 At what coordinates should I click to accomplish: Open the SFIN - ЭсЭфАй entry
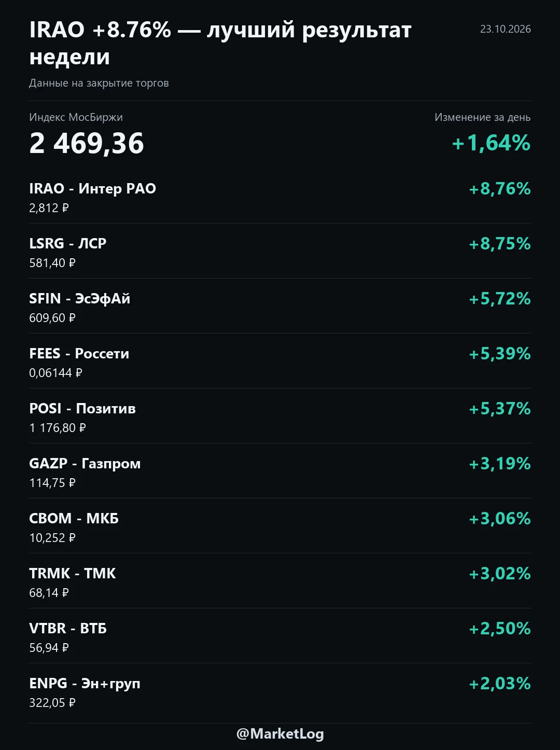coord(280,306)
